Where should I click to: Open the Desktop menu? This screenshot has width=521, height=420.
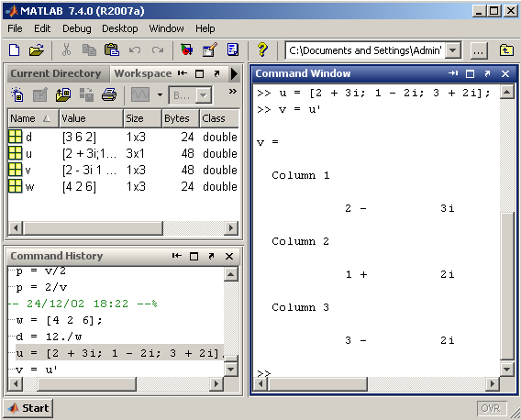tap(120, 29)
